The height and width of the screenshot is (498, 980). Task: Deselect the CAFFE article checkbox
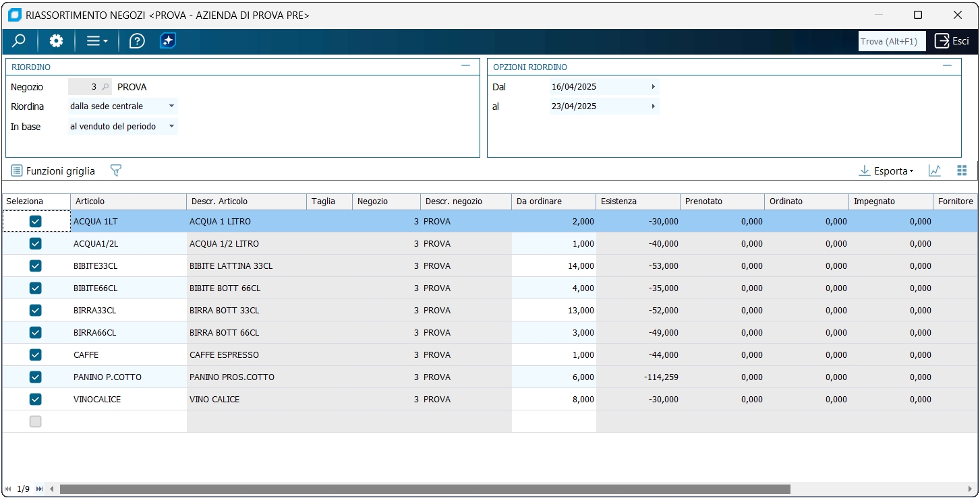click(x=36, y=355)
